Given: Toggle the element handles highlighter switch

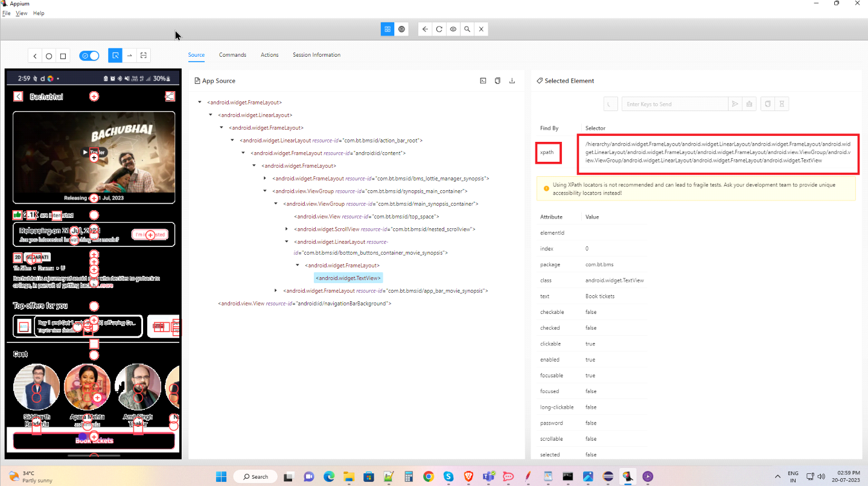Looking at the screenshot, I should point(89,56).
